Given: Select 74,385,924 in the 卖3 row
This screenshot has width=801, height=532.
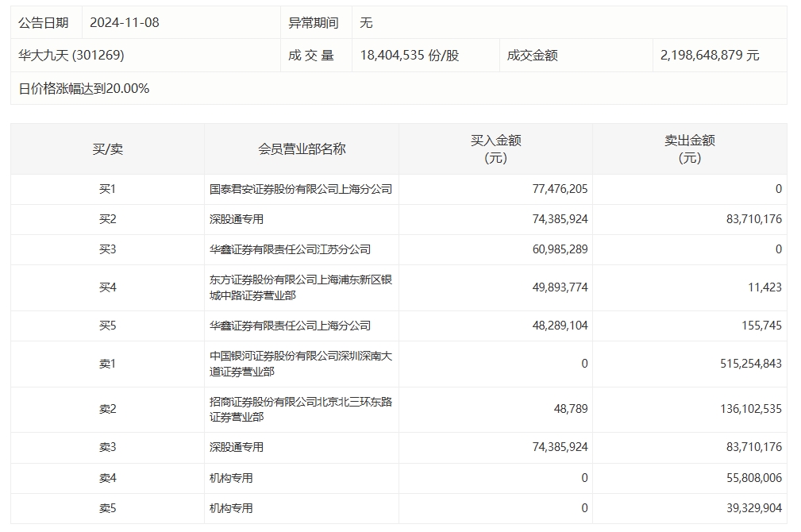Looking at the screenshot, I should click(x=560, y=448).
